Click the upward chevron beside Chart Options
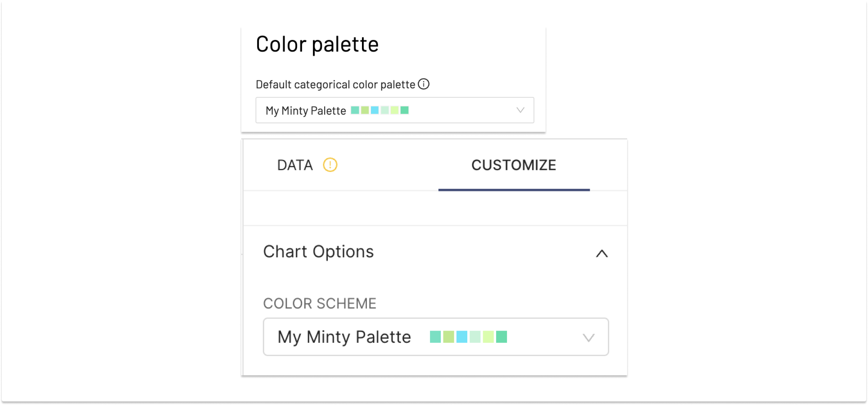Image resolution: width=868 pixels, height=405 pixels. 602,253
